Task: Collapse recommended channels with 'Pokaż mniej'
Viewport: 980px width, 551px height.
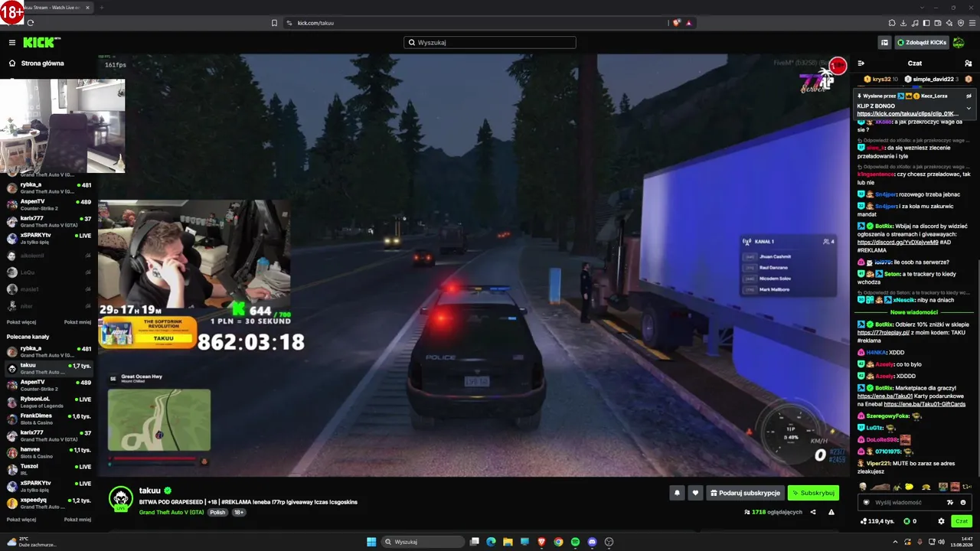Action: click(77, 519)
